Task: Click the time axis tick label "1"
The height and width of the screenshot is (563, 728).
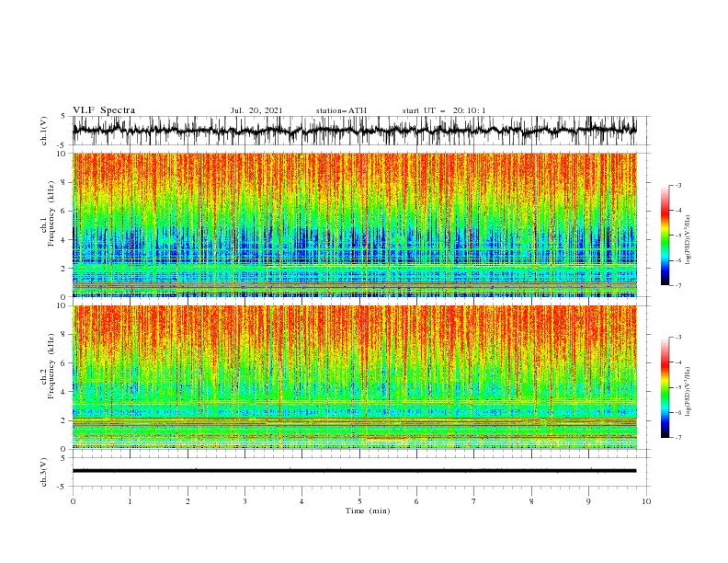Action: tap(130, 501)
